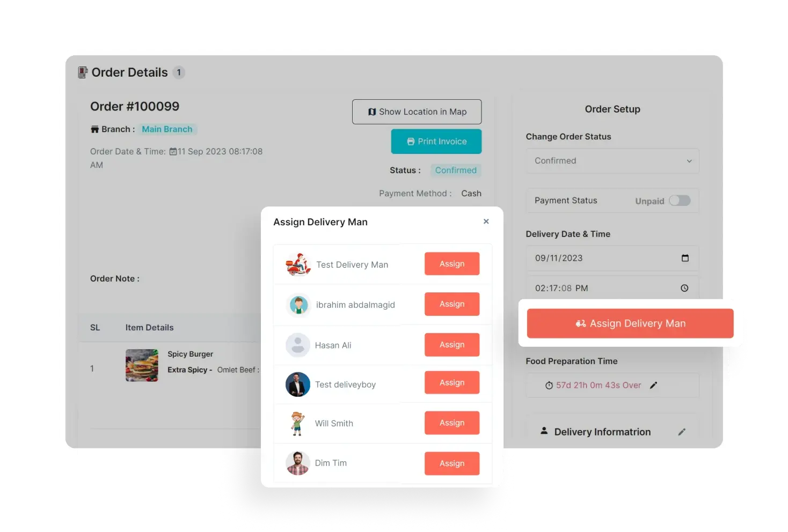Screen dimensions: 788x532
Task: Close the Assign Delivery Man dialog
Action: point(486,221)
